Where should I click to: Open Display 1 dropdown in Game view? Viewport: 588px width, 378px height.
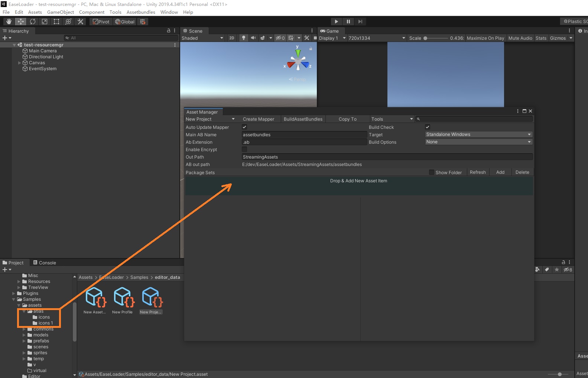tap(332, 38)
